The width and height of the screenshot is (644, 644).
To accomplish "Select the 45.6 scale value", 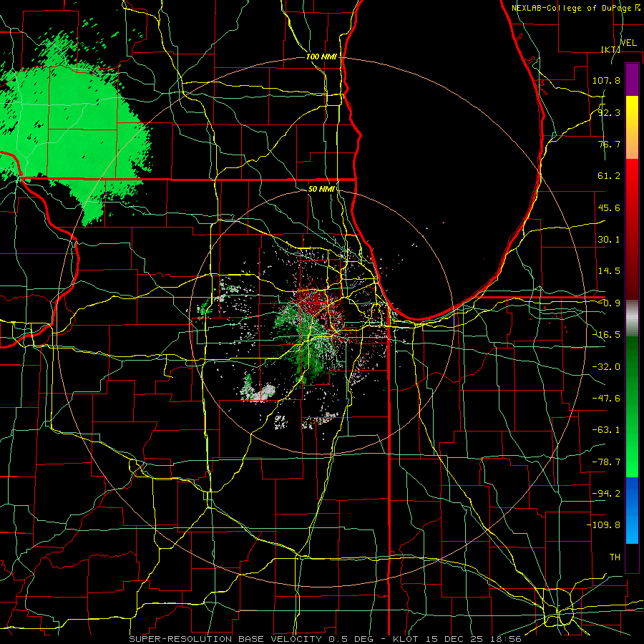I will coord(609,208).
